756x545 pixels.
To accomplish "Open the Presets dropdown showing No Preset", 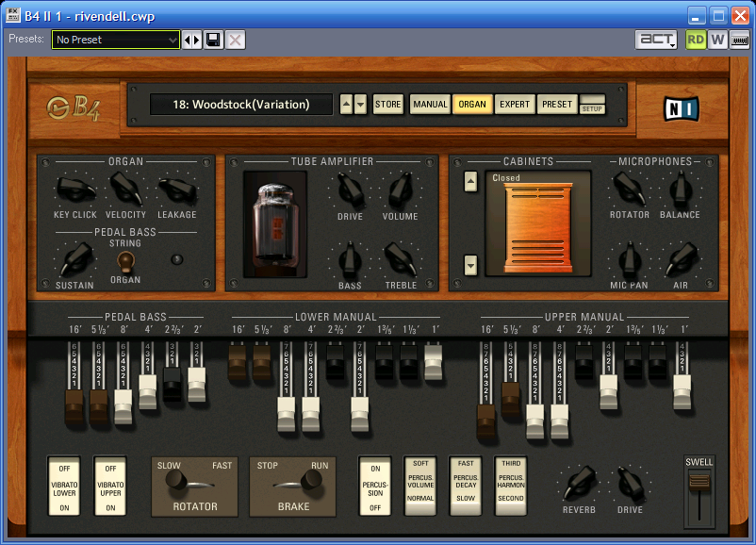I will 116,40.
